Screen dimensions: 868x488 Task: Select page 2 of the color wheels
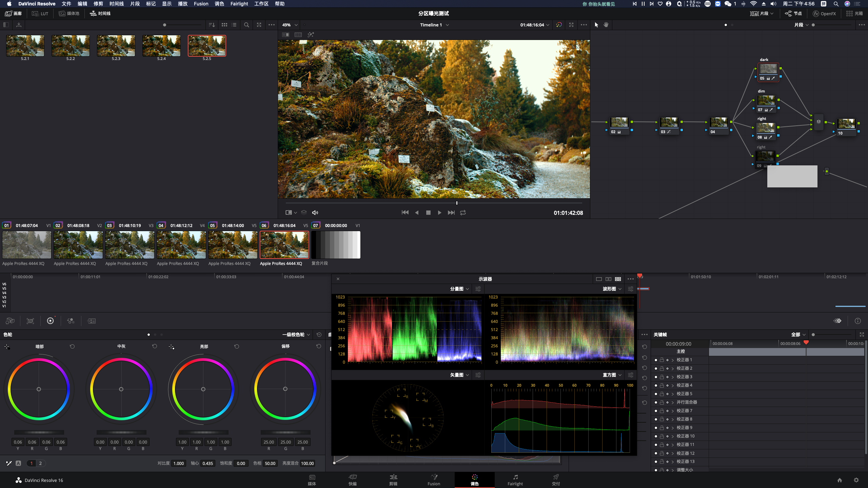40,463
